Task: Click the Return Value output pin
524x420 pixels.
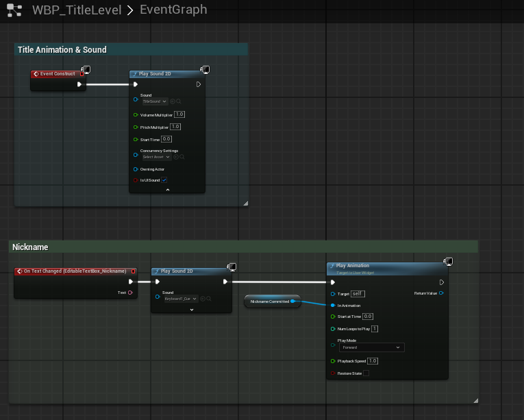Action: 441,293
